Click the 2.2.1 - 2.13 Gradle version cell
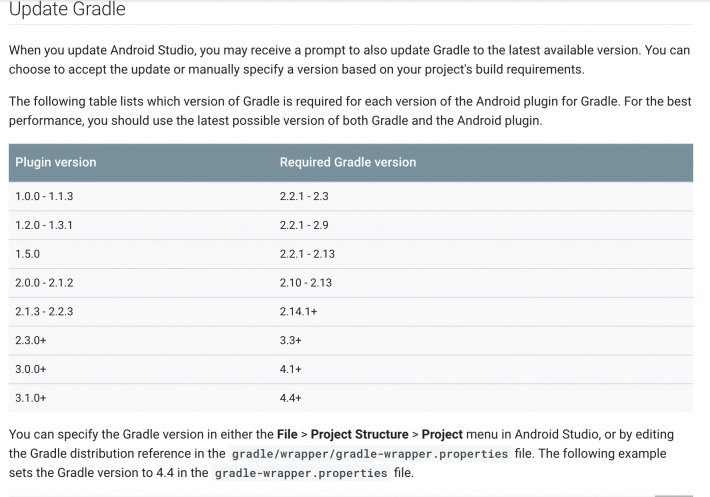Image resolution: width=710 pixels, height=497 pixels. tap(307, 254)
